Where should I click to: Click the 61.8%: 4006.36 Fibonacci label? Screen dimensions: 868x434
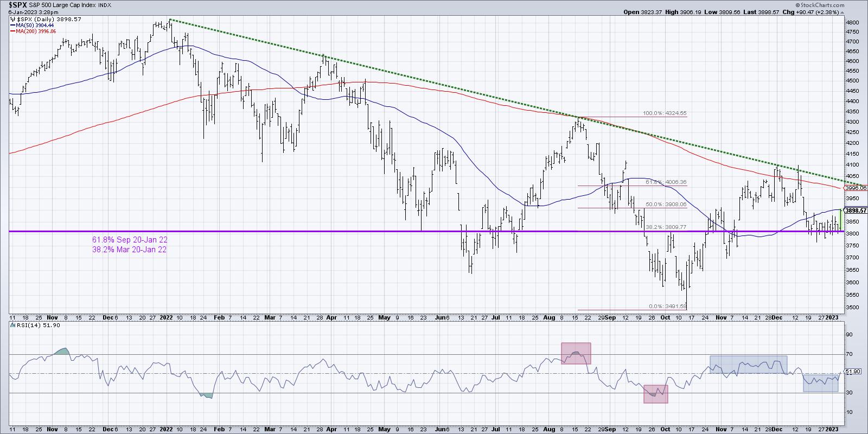(x=665, y=182)
